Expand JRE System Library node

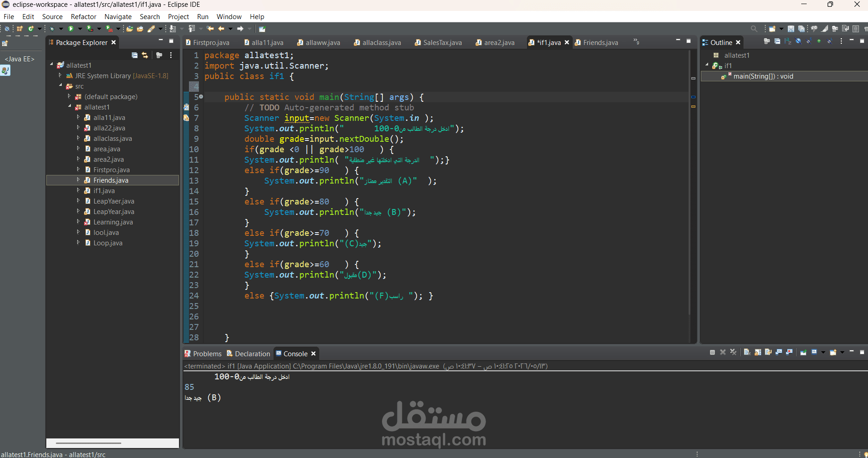(60, 75)
